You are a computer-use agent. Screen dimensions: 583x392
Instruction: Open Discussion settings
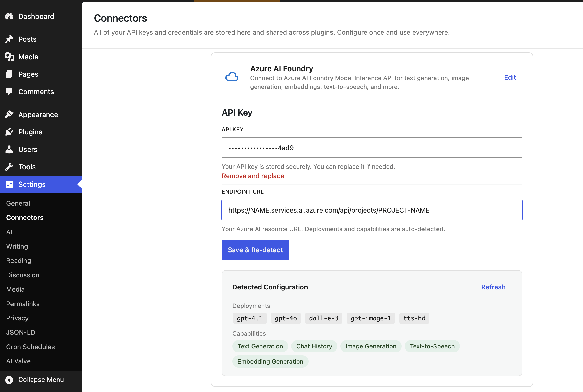(23, 275)
